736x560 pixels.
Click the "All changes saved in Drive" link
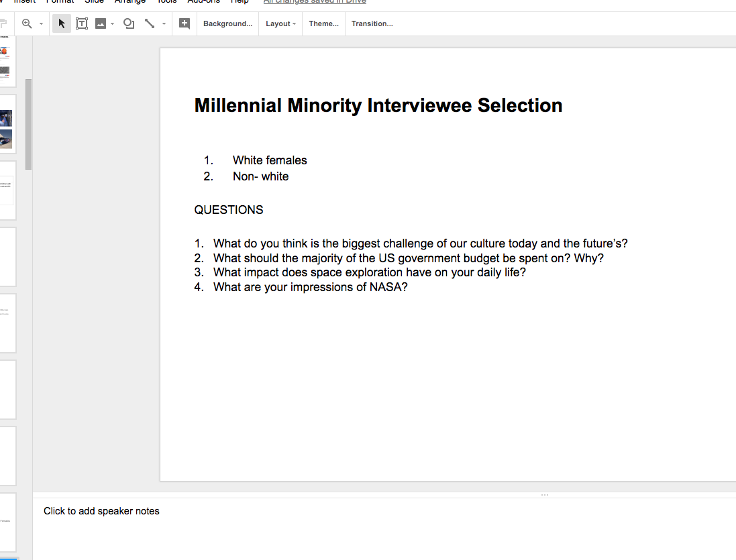coord(315,1)
